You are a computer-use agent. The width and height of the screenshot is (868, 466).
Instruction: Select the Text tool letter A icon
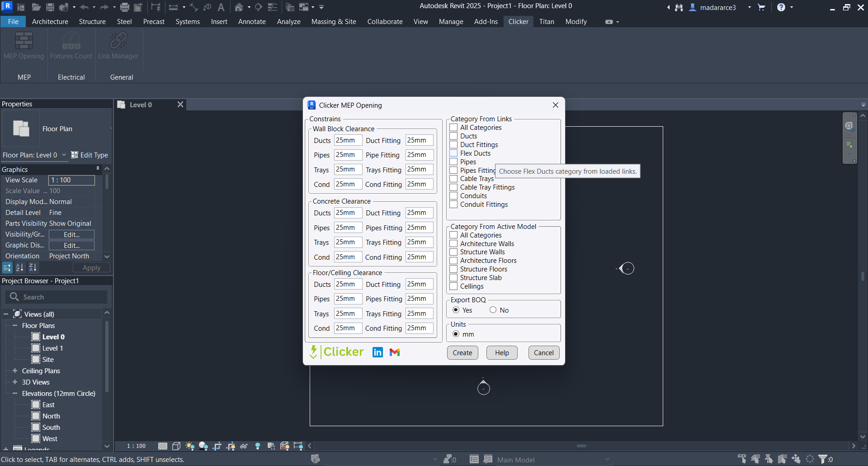pyautogui.click(x=221, y=7)
